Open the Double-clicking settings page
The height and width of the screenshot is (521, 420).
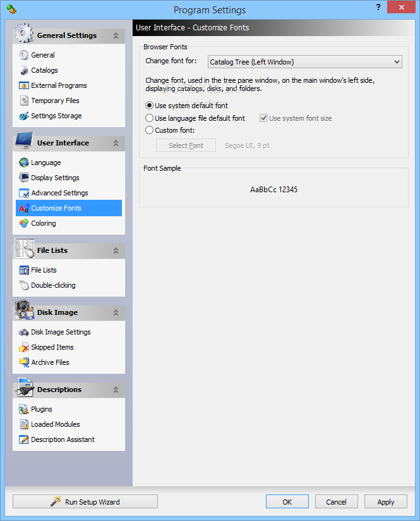[69, 285]
